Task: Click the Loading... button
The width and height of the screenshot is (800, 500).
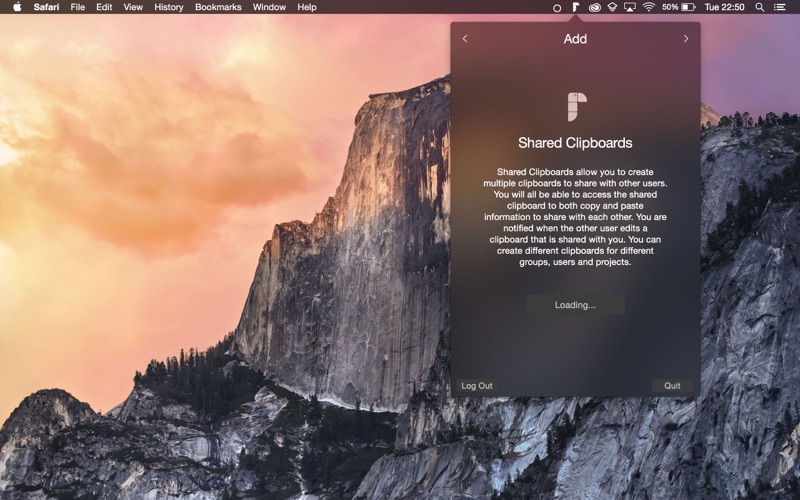Action: click(x=575, y=305)
